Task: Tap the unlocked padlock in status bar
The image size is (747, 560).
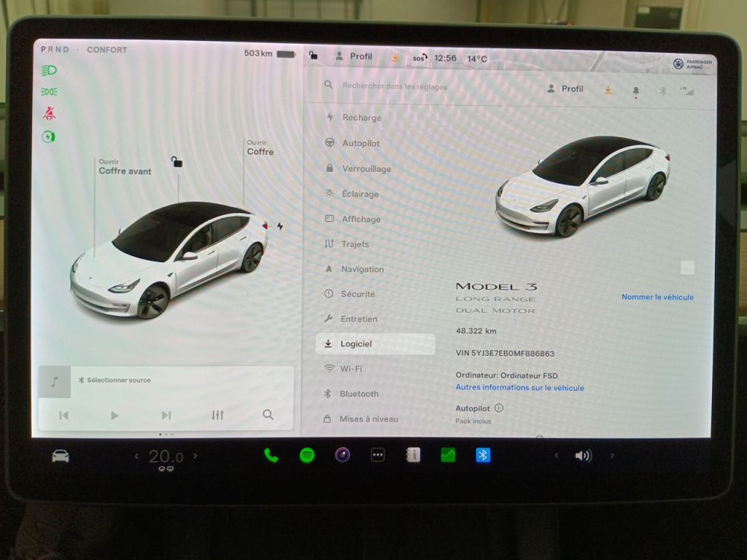Action: coord(313,55)
